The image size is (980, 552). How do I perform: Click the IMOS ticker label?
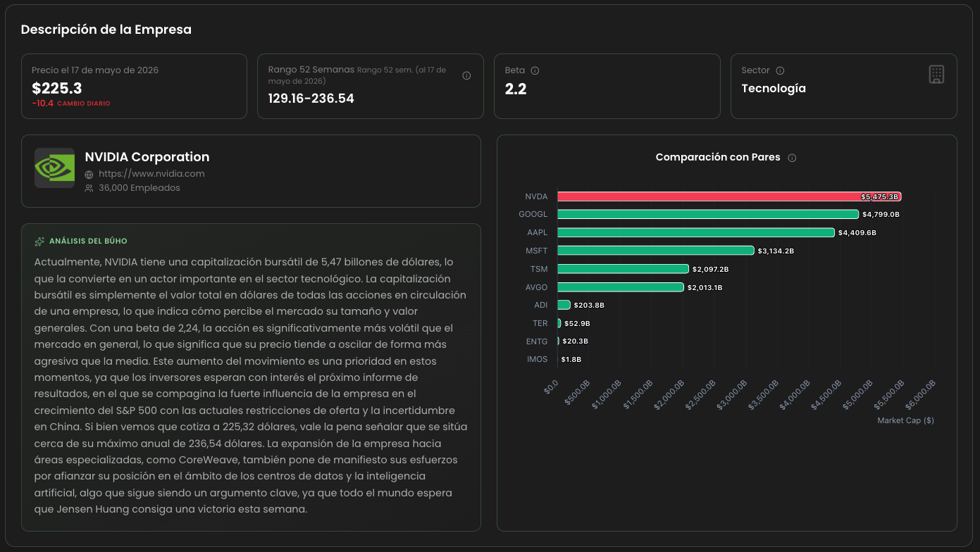(537, 360)
